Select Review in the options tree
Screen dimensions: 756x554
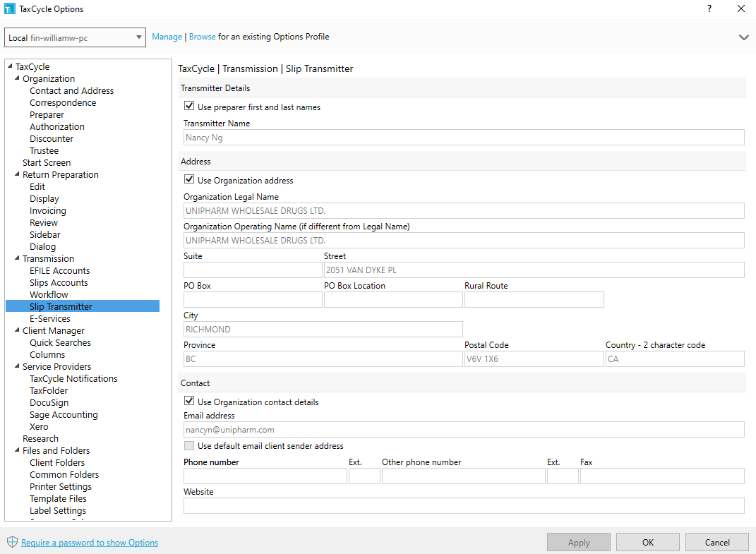(x=43, y=223)
